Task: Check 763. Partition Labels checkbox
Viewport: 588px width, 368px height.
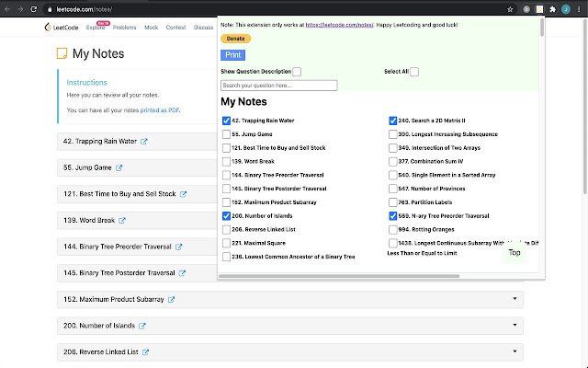Action: (392, 202)
